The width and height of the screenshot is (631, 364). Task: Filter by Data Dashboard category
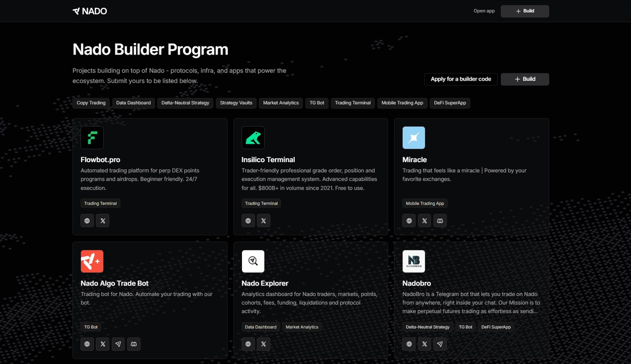133,103
